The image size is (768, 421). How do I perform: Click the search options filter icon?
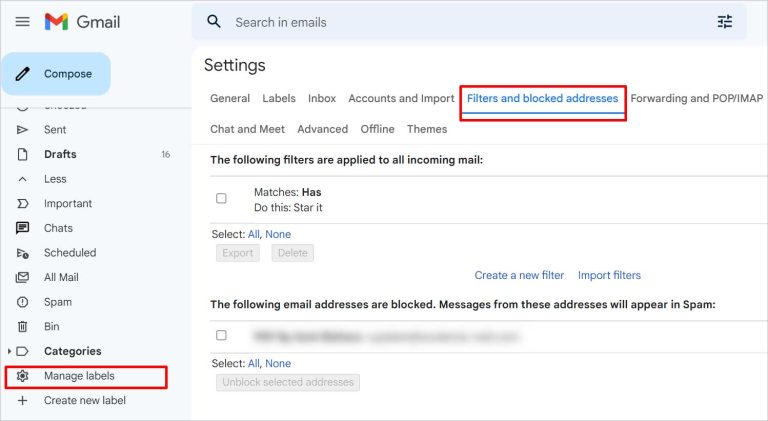pos(725,22)
